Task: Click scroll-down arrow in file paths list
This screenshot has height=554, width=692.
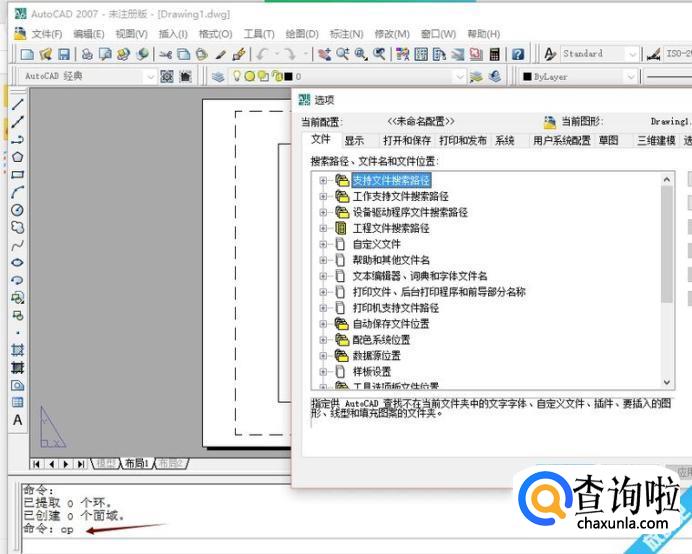Action: click(667, 382)
